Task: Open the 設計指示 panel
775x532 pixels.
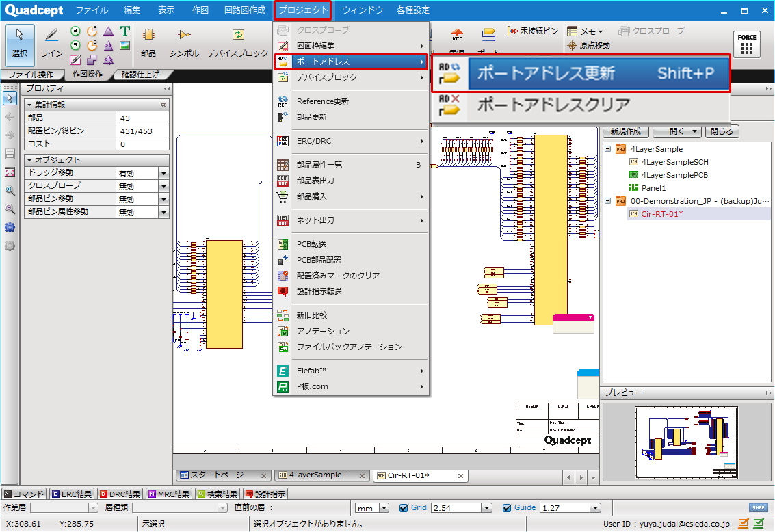Action: click(265, 494)
